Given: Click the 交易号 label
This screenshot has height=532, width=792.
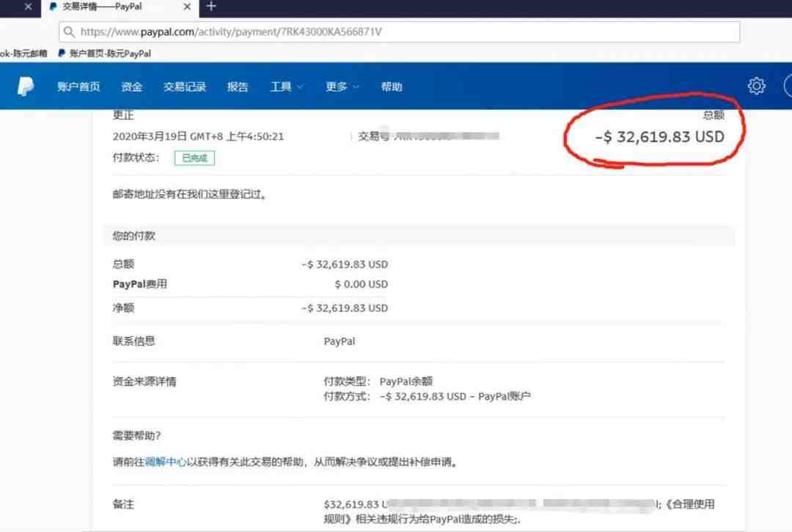Looking at the screenshot, I should 373,136.
